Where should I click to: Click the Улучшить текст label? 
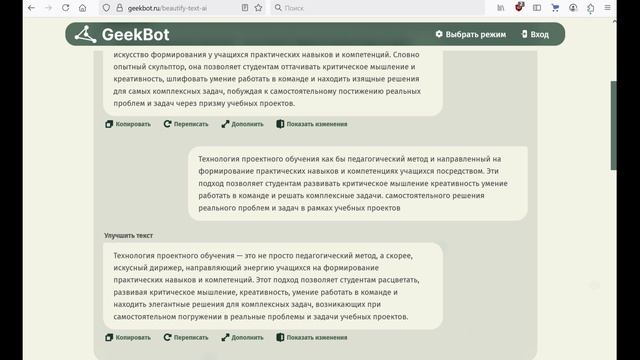pyautogui.click(x=129, y=236)
